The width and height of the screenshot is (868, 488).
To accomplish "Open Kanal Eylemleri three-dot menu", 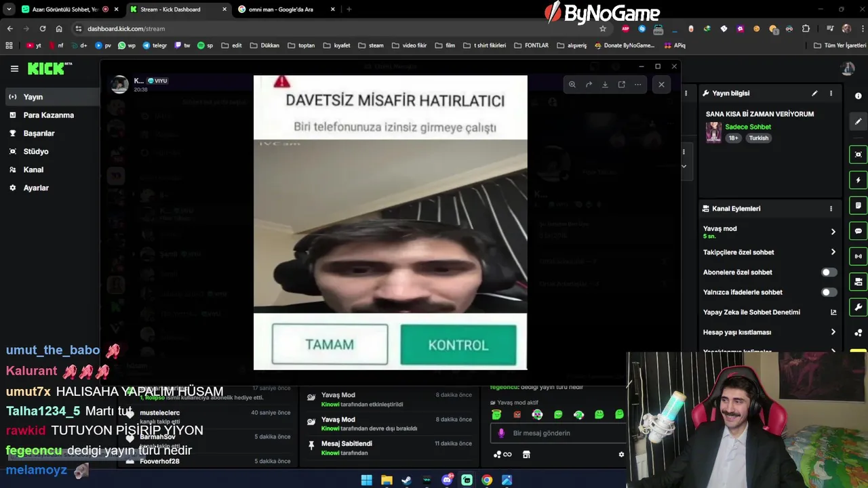I will click(x=831, y=209).
